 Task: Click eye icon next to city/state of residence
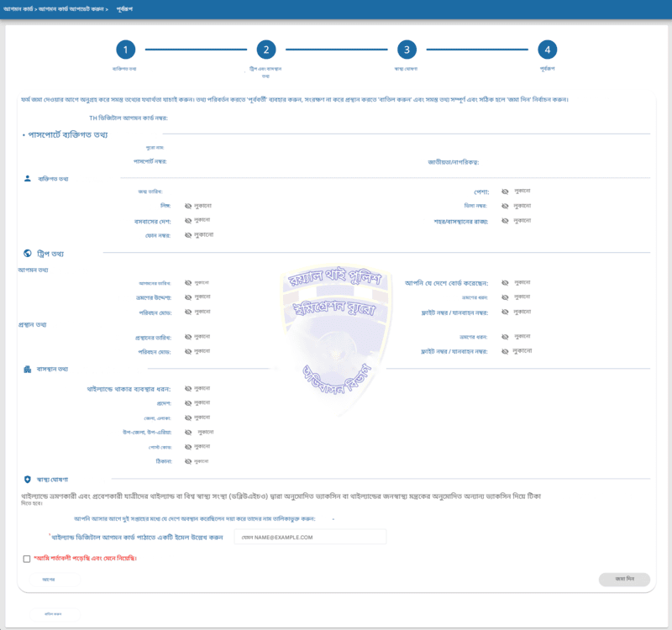click(505, 221)
